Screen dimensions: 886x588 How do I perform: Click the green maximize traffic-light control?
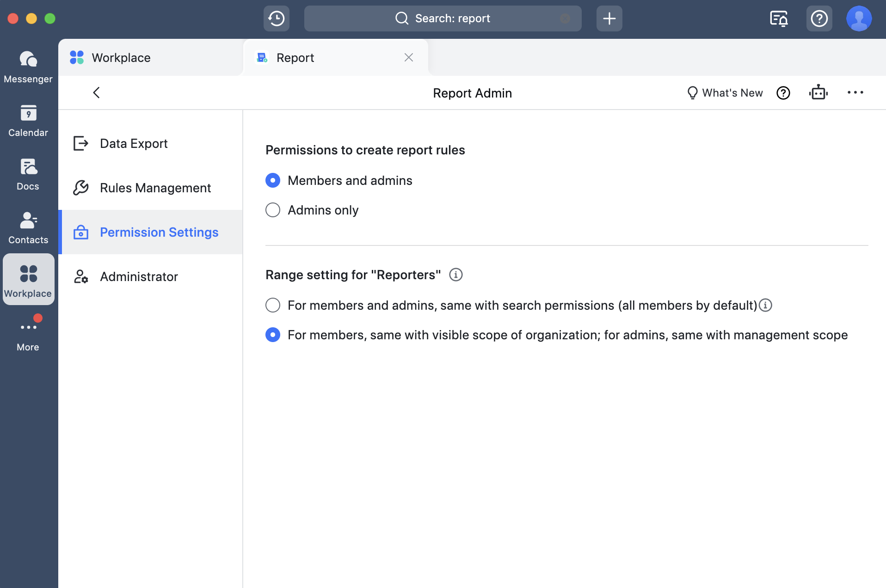click(x=50, y=18)
